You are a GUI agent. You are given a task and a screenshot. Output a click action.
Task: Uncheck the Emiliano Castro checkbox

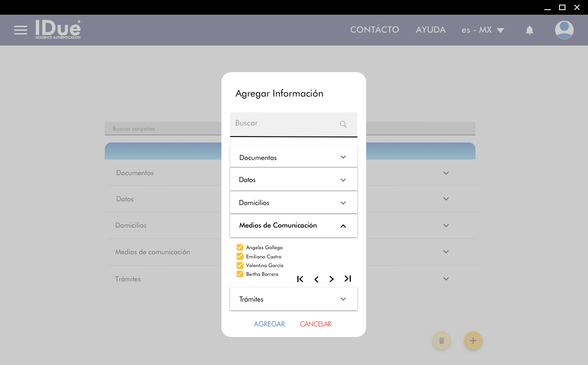tap(240, 257)
